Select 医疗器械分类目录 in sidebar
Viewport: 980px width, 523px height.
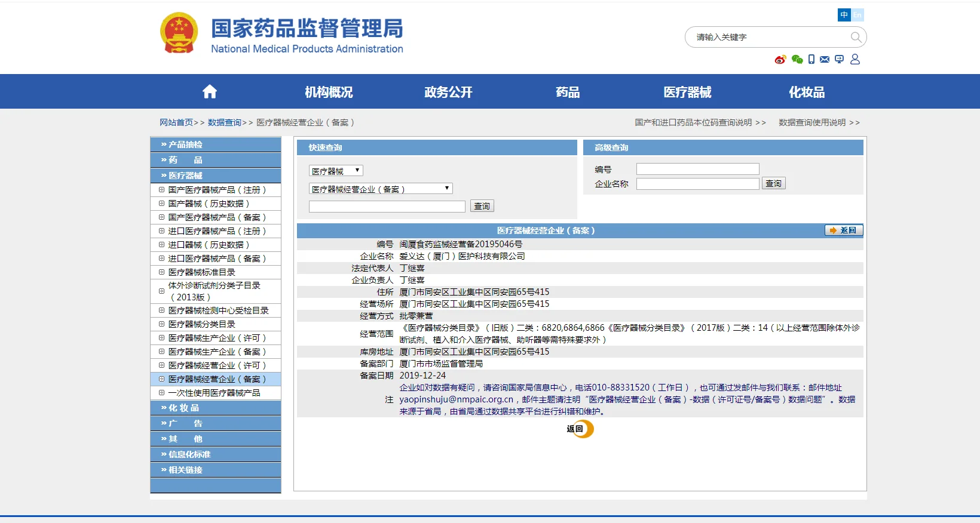201,324
